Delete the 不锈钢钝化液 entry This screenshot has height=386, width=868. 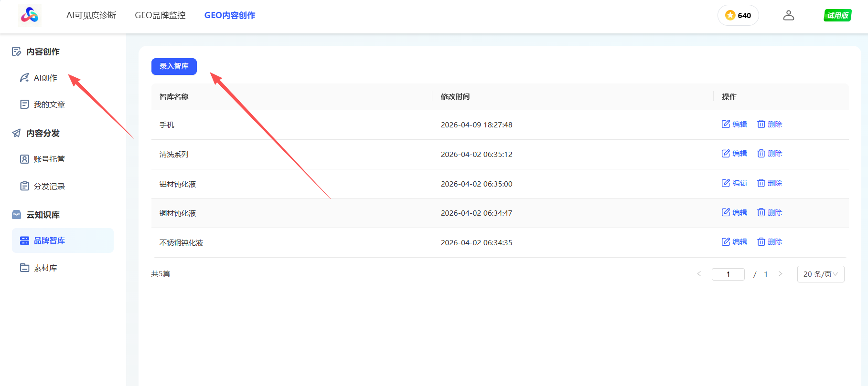[770, 242]
